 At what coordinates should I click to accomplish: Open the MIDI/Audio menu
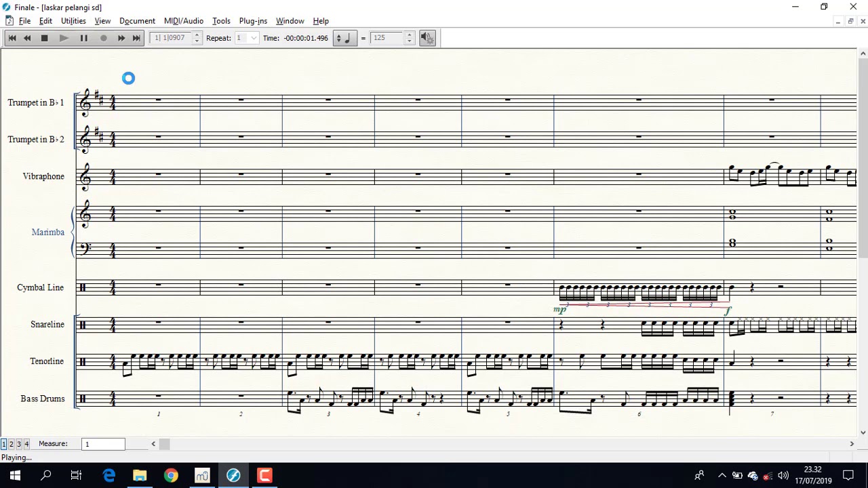(x=184, y=21)
